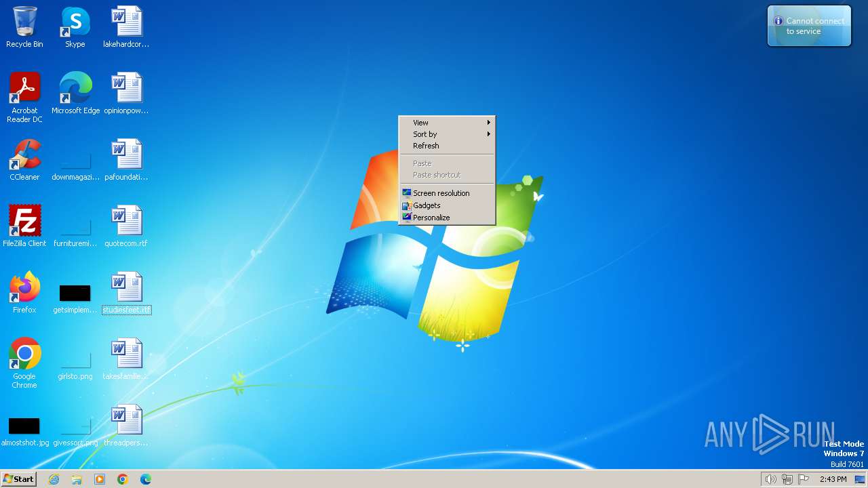Select the Skype desktop shortcut
The height and width of the screenshot is (488, 868).
(75, 27)
